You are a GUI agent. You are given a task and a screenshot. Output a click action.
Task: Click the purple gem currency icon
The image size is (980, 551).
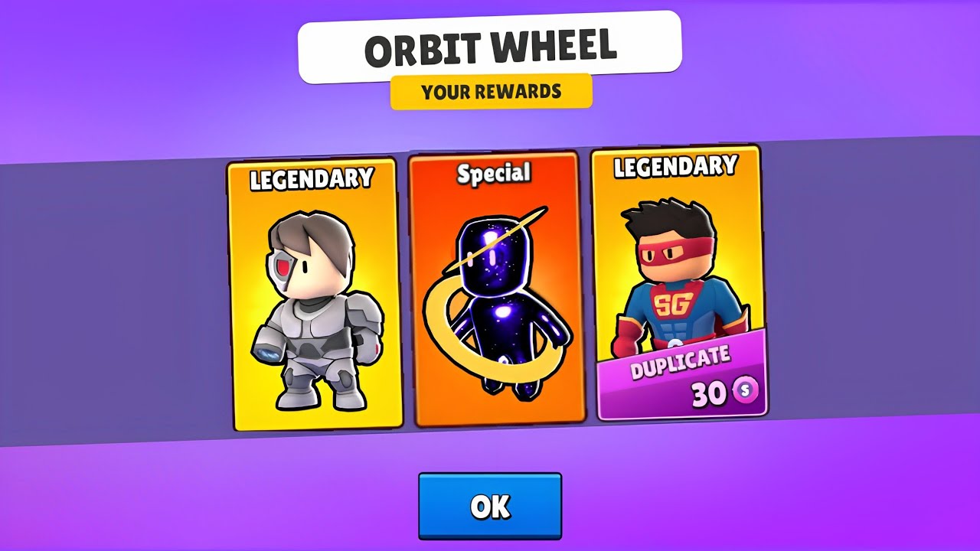pyautogui.click(x=743, y=392)
